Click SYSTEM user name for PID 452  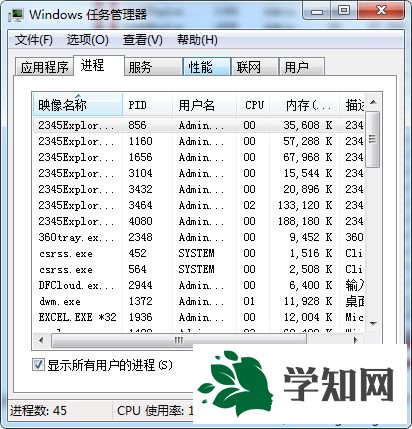coord(196,253)
